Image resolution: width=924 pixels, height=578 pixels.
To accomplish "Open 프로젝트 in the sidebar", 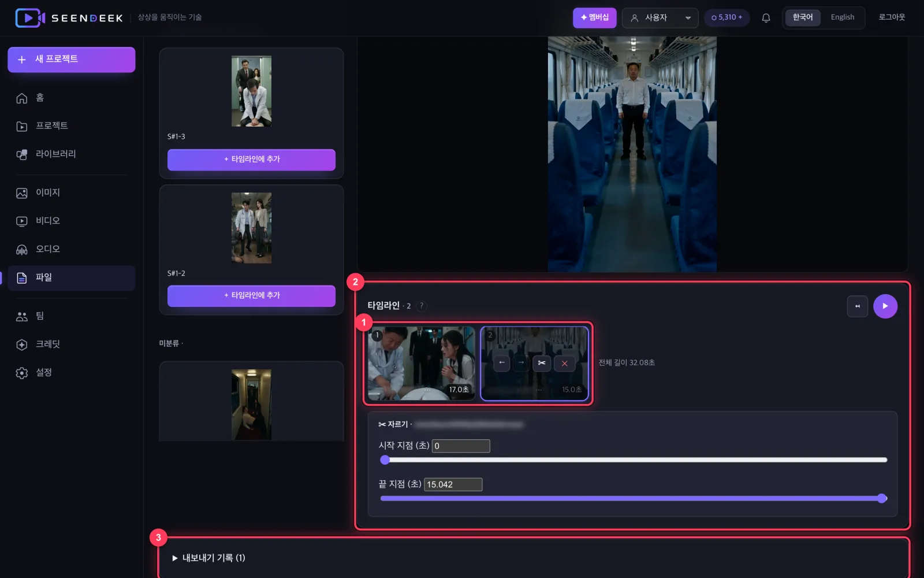I will (72, 126).
